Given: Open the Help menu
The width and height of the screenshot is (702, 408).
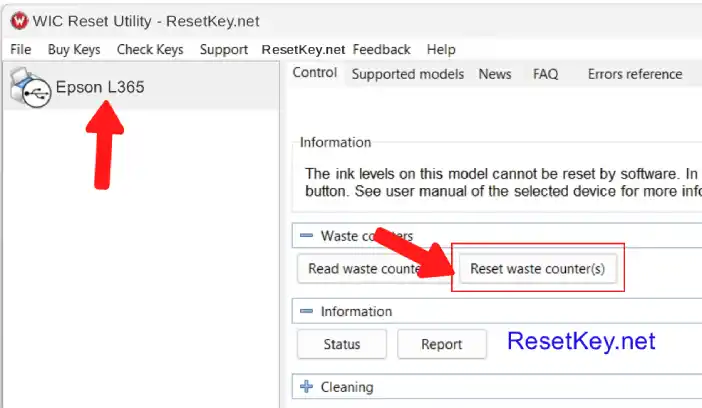Looking at the screenshot, I should pyautogui.click(x=441, y=49).
